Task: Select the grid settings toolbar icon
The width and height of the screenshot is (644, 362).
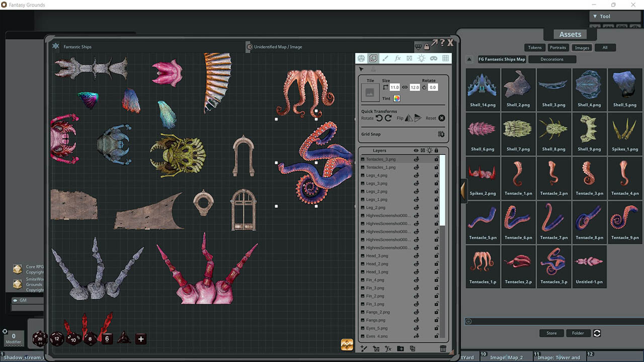Action: [446, 58]
